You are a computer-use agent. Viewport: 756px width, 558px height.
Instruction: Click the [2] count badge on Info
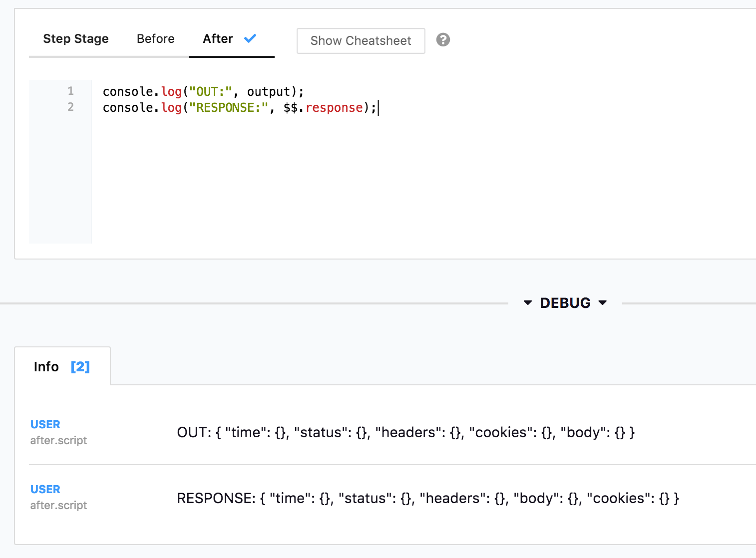[x=81, y=366]
